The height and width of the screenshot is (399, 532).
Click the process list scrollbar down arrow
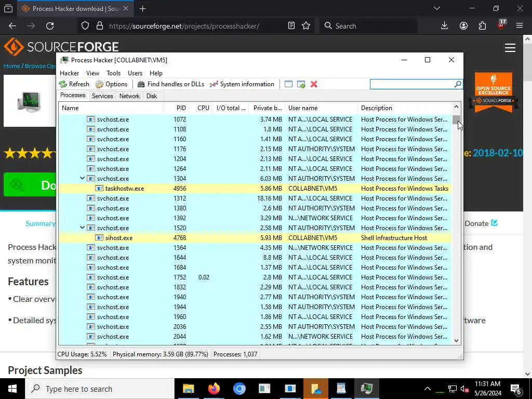coord(456,340)
